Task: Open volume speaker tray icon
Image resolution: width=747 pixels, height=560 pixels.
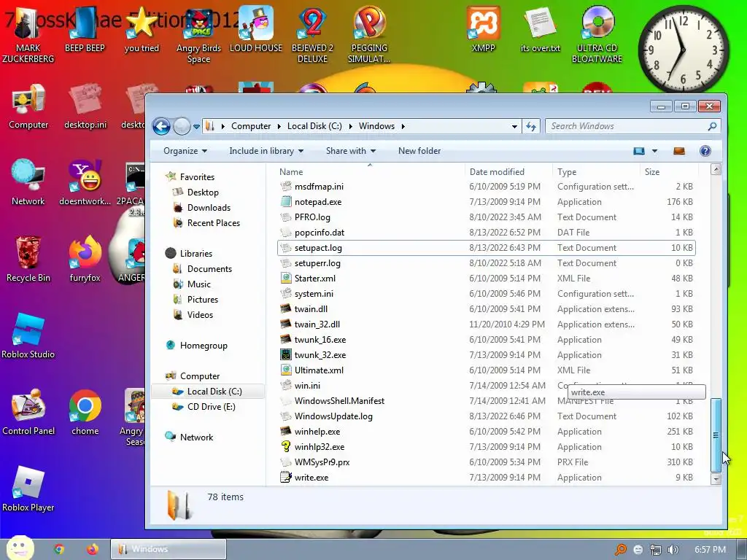Action: pos(673,550)
